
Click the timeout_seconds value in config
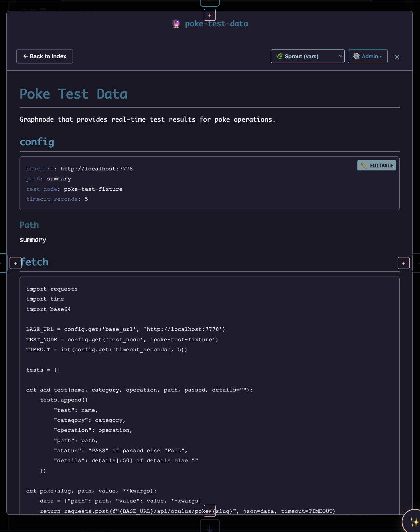click(x=86, y=199)
